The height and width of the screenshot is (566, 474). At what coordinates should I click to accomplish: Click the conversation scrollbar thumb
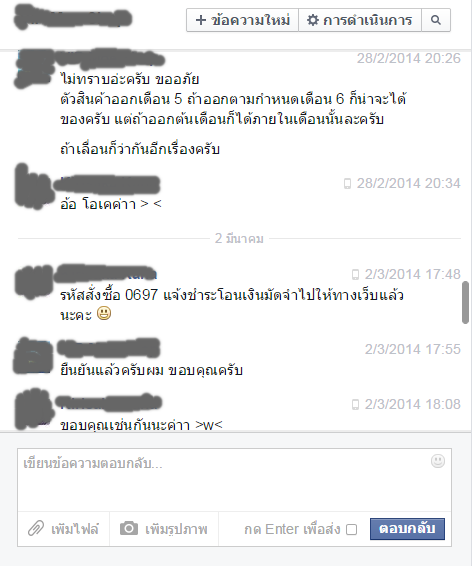465,302
